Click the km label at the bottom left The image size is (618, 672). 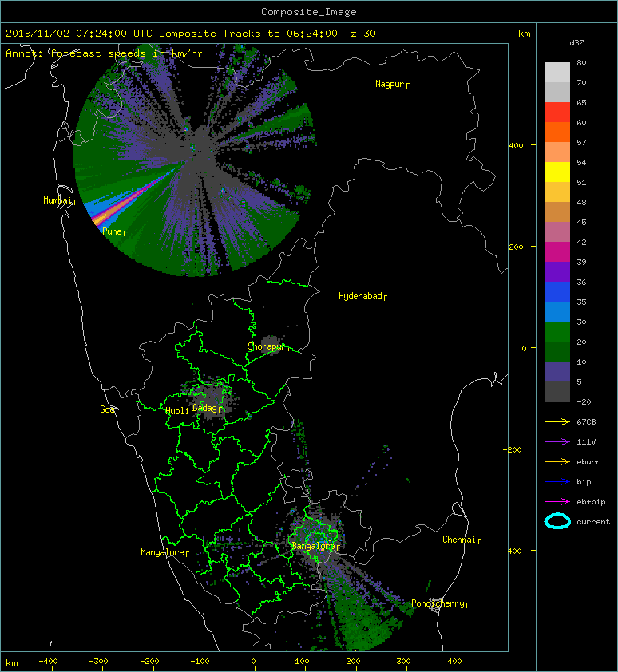pos(12,663)
